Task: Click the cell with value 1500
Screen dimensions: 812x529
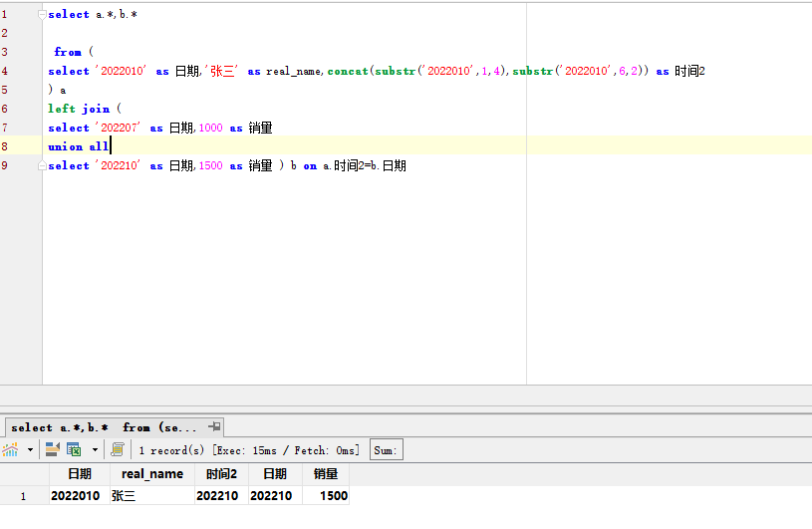Action: 325,495
